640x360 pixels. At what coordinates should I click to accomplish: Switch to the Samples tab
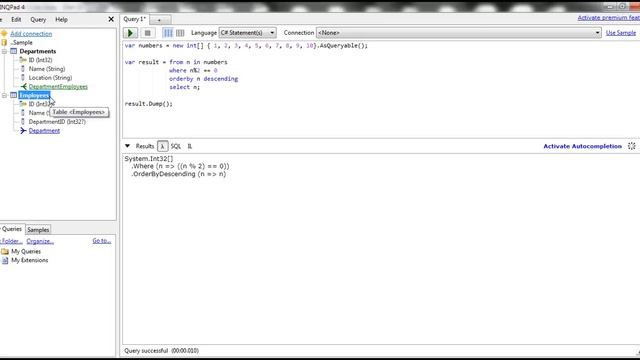[x=38, y=230]
